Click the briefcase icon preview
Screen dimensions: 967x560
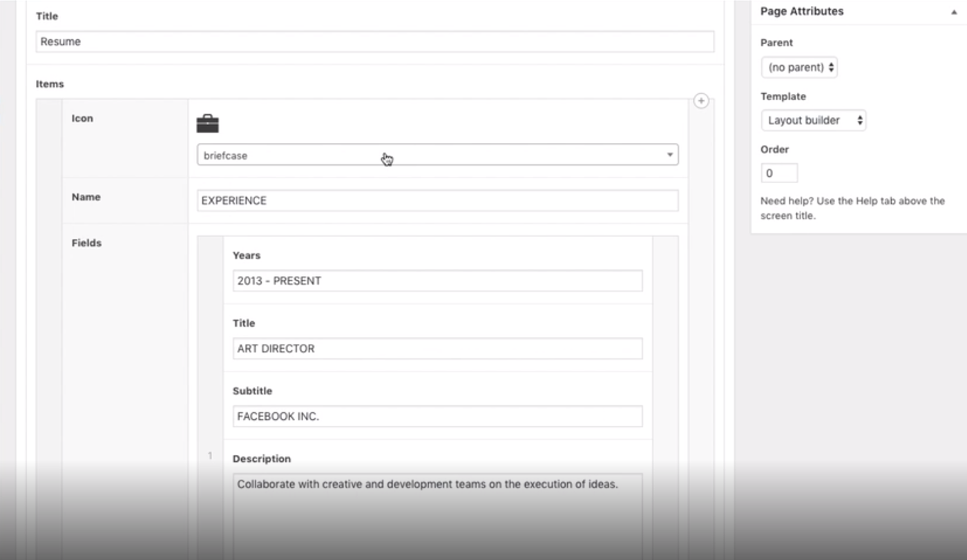(208, 124)
